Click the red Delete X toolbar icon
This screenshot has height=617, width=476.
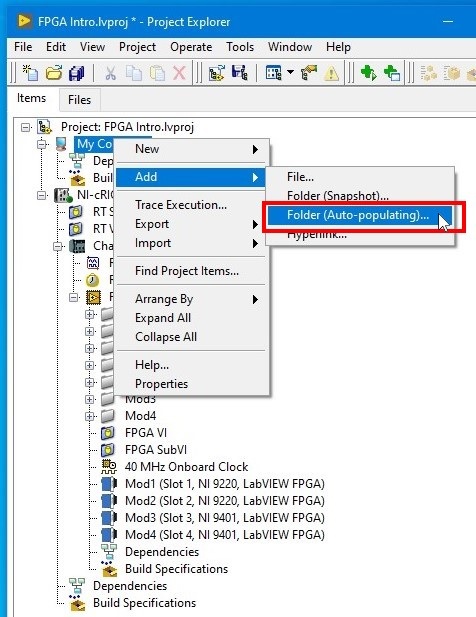(x=179, y=73)
